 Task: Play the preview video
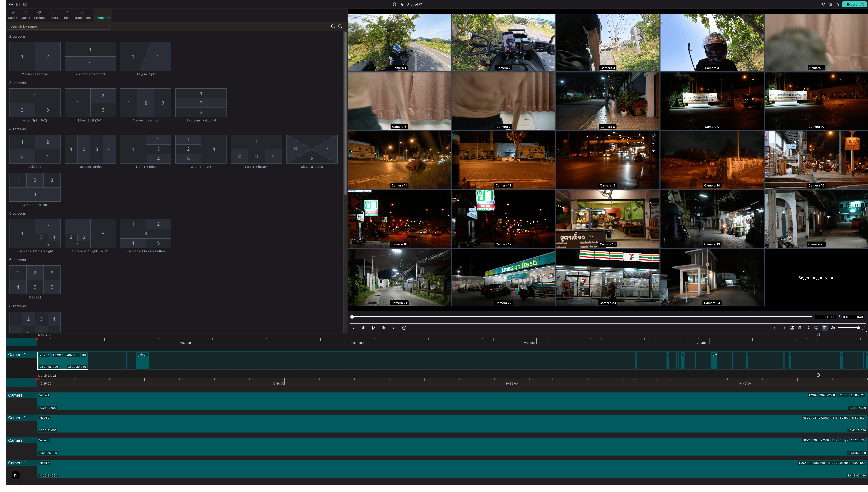(373, 328)
